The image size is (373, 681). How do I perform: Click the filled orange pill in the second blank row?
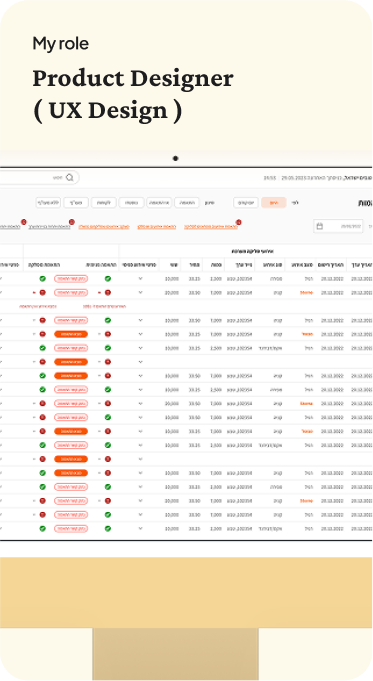71,459
